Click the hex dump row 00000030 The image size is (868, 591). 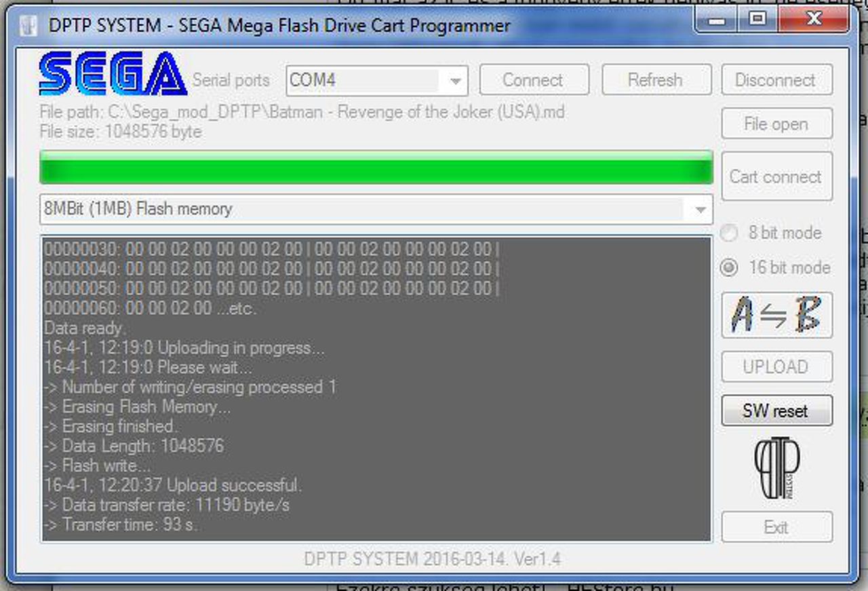(x=272, y=250)
